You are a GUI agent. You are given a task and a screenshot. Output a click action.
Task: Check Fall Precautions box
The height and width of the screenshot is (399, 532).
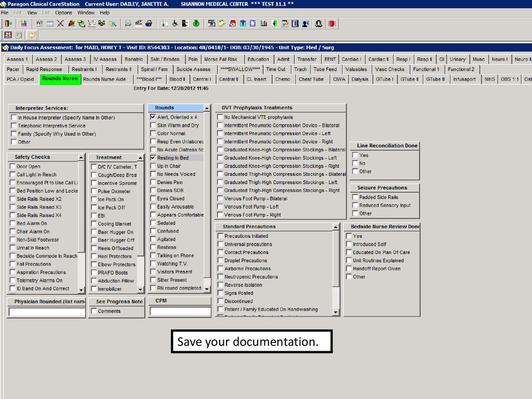(12, 263)
